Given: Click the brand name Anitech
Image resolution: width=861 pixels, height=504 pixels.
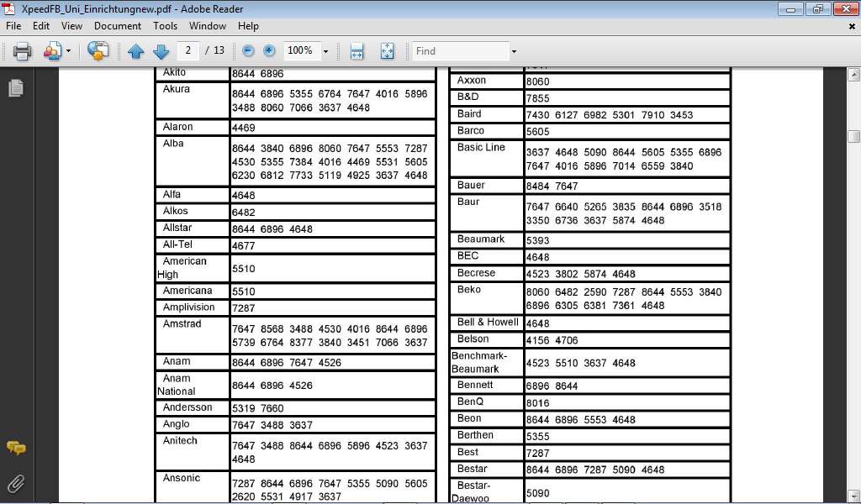Looking at the screenshot, I should (180, 441).
